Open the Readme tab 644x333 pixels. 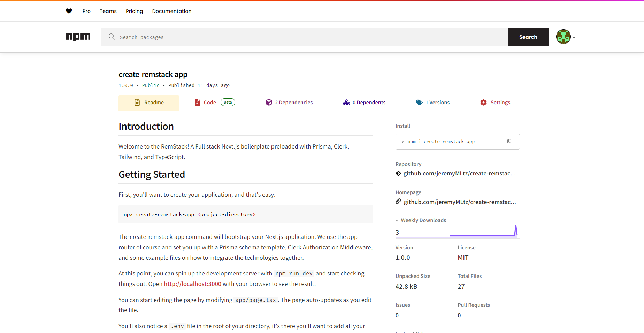click(149, 103)
